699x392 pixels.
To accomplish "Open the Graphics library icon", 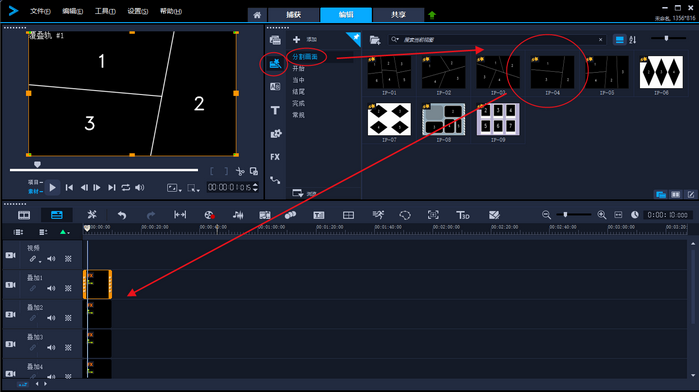I will [275, 133].
